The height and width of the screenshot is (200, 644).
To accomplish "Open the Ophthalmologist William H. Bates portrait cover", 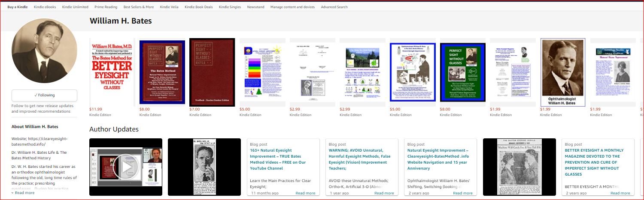I will [x=563, y=72].
